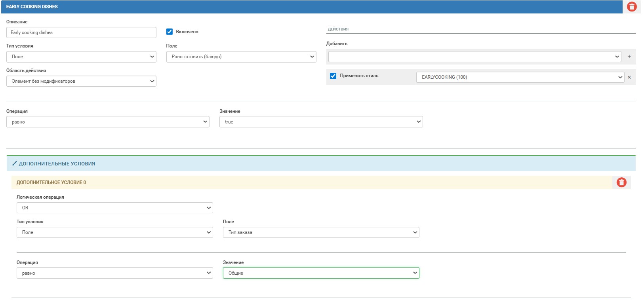The image size is (644, 300).
Task: Open the Значение Общие dropdown
Action: click(321, 273)
